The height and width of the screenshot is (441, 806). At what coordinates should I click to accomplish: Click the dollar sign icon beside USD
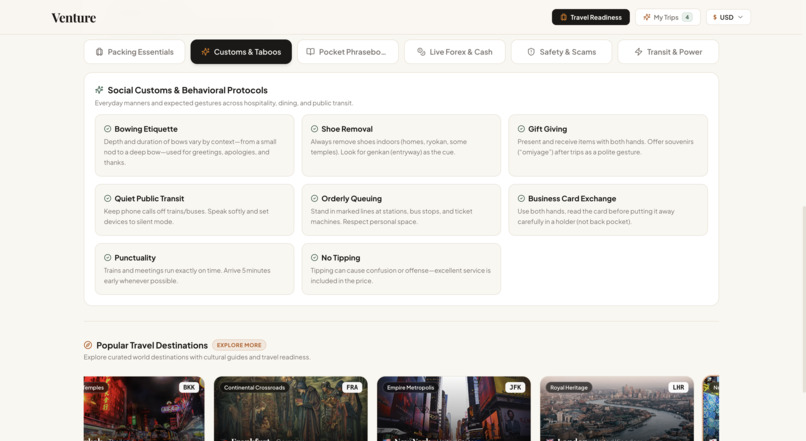[715, 17]
